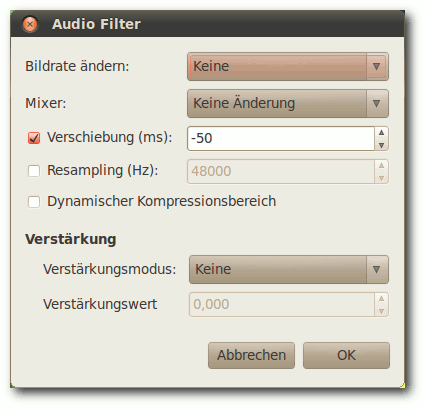Uncheck the Verschiebung (ms) checkbox
The image size is (425, 408).
[x=34, y=138]
